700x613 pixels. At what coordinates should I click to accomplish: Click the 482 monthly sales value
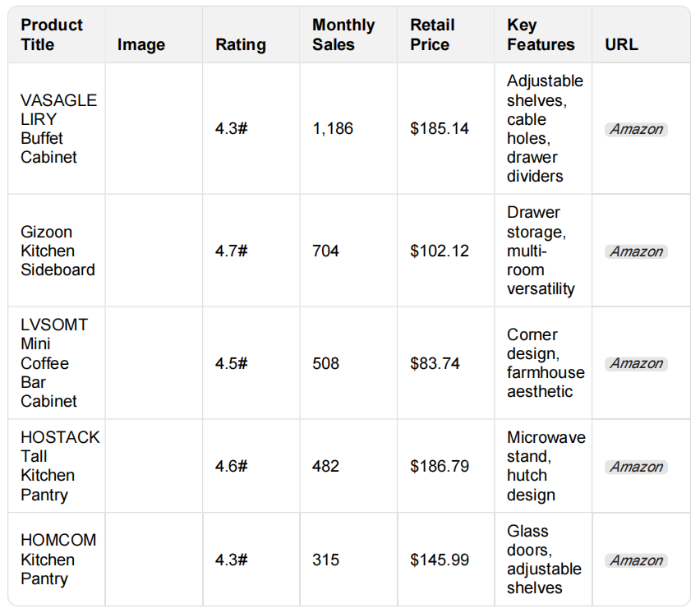coord(325,466)
